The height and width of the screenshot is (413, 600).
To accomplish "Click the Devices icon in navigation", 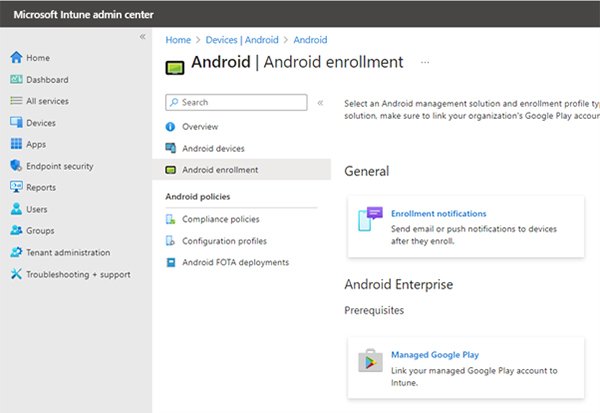I will 16,123.
